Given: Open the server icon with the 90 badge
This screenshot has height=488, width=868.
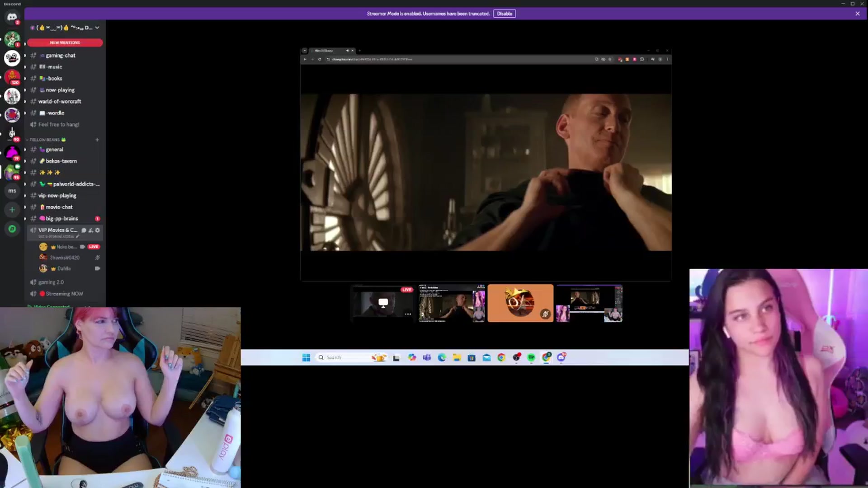Looking at the screenshot, I should click(12, 134).
